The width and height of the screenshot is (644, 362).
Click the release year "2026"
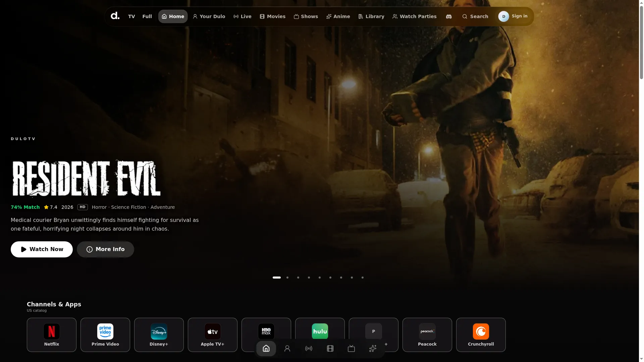point(67,207)
